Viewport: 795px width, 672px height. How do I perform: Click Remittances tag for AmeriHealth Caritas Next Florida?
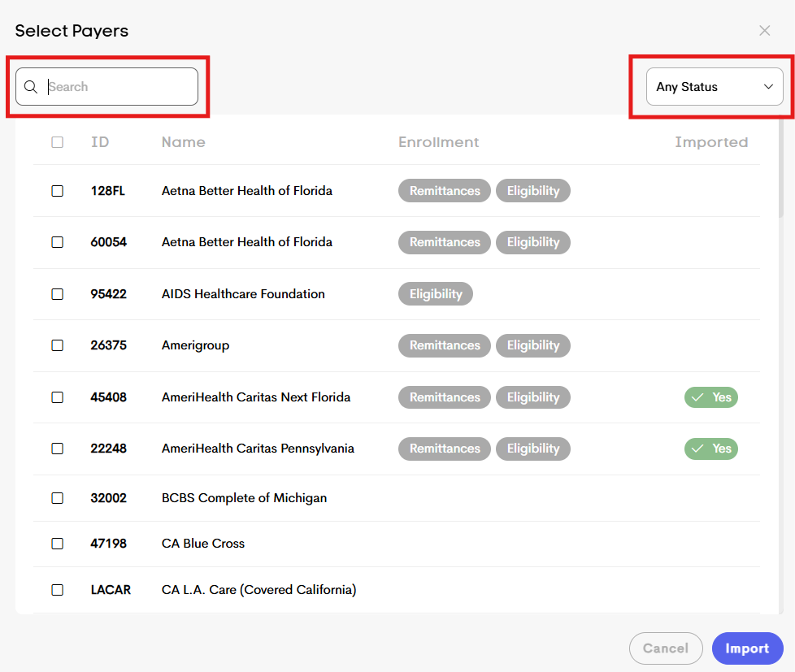coord(445,397)
